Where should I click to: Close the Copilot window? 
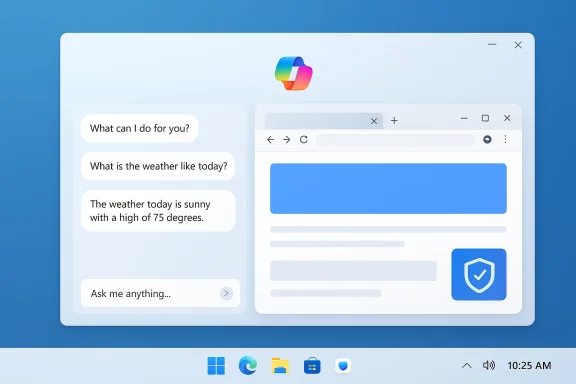pos(518,45)
